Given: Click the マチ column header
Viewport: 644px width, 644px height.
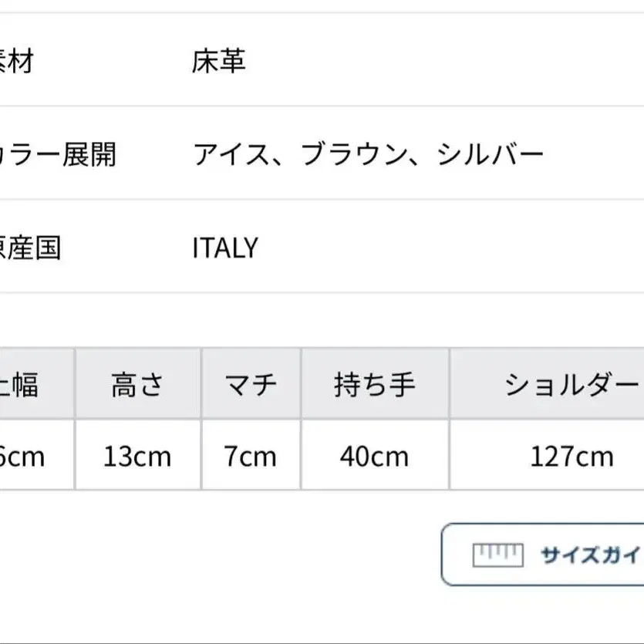Looking at the screenshot, I should coord(251,384).
